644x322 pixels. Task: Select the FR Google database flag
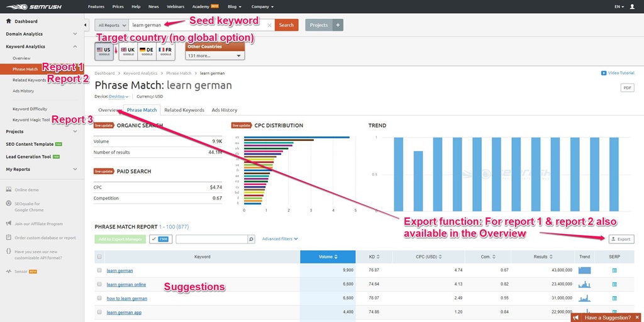165,52
